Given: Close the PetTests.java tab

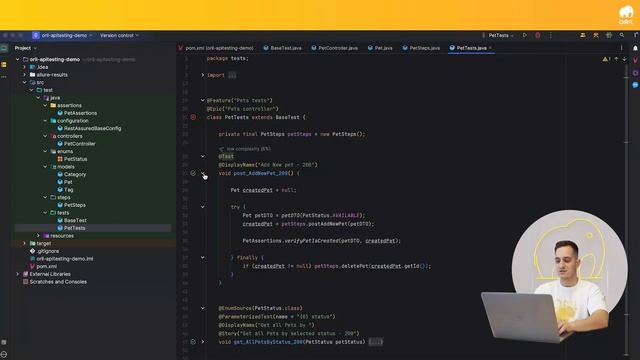Looking at the screenshot, I should 490,48.
